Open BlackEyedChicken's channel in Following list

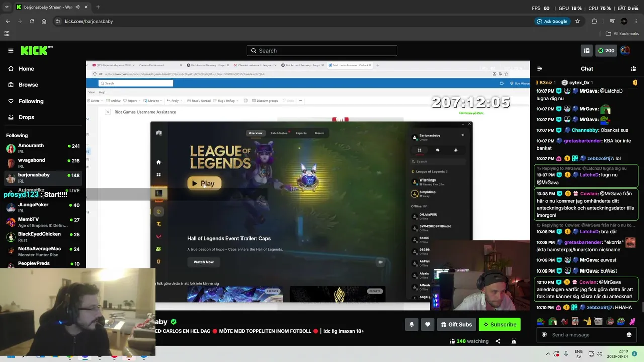tap(43, 236)
